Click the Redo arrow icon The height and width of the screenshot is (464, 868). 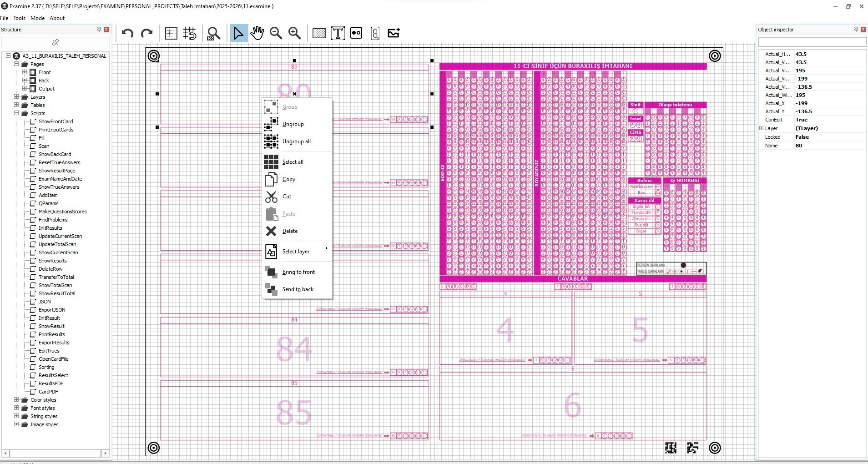(x=146, y=33)
